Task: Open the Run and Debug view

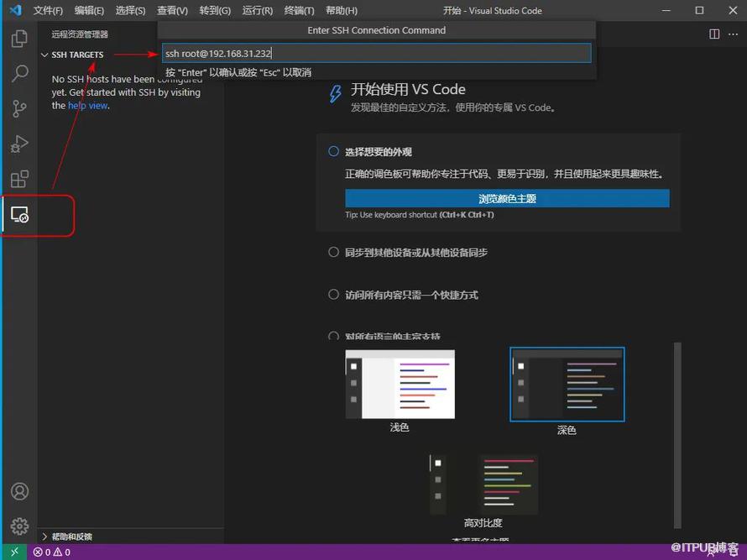Action: click(18, 144)
